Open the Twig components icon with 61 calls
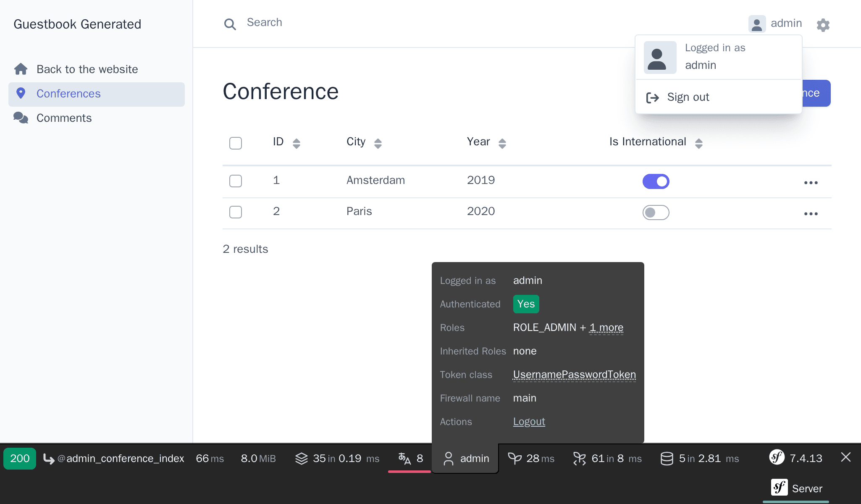Image resolution: width=861 pixels, height=504 pixels. pyautogui.click(x=580, y=459)
